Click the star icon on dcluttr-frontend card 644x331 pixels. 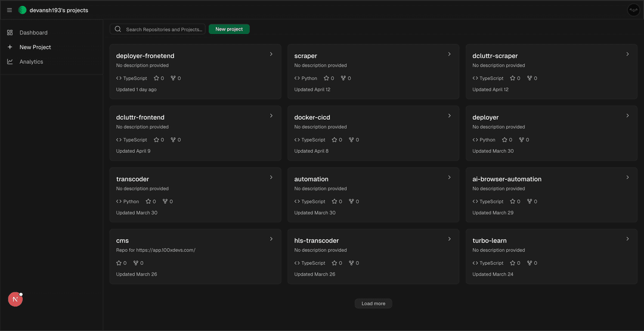[156, 140]
